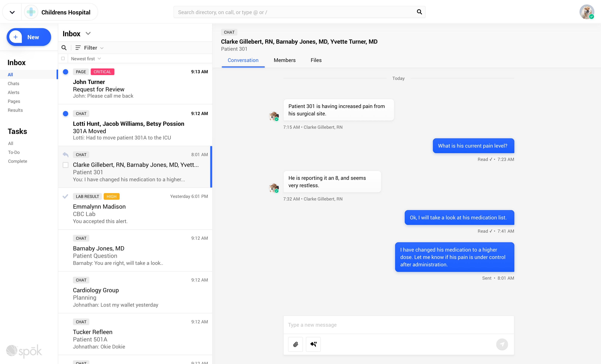Click the PAGE label on John Turner item
Image resolution: width=601 pixels, height=364 pixels.
tap(81, 72)
